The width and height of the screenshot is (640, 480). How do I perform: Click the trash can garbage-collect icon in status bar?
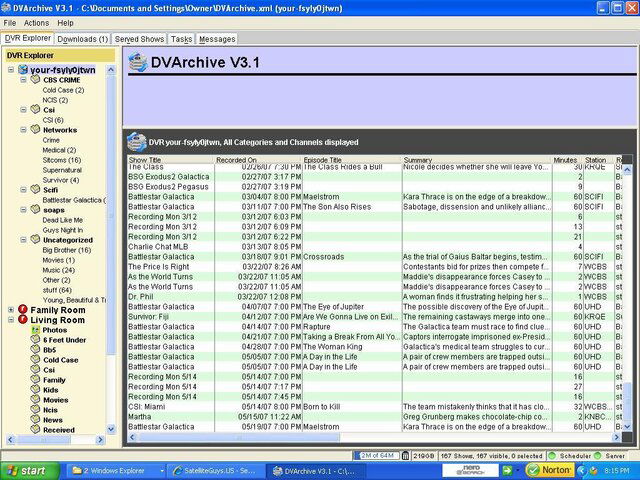point(405,456)
